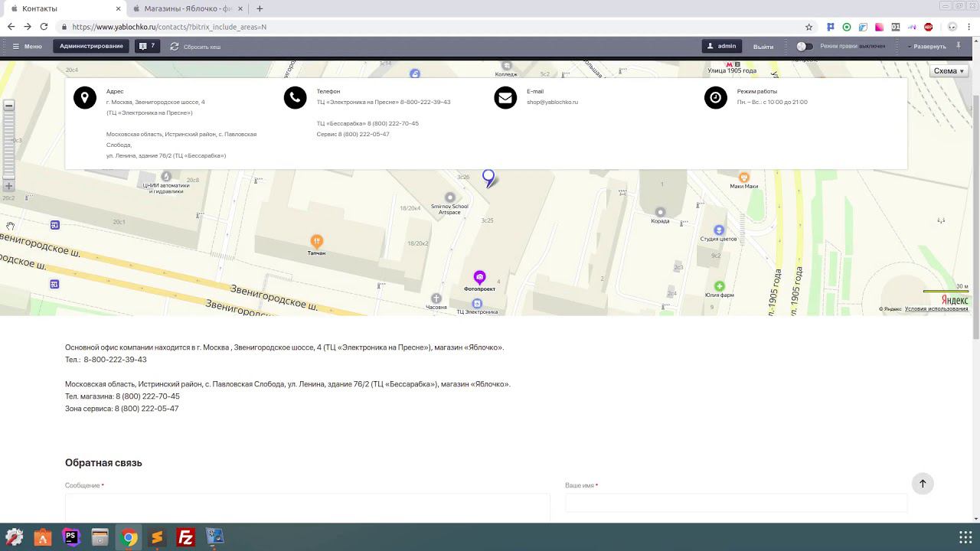This screenshot has height=551, width=980.
Task: Select the Smirnov School Artspace marker
Action: click(450, 197)
